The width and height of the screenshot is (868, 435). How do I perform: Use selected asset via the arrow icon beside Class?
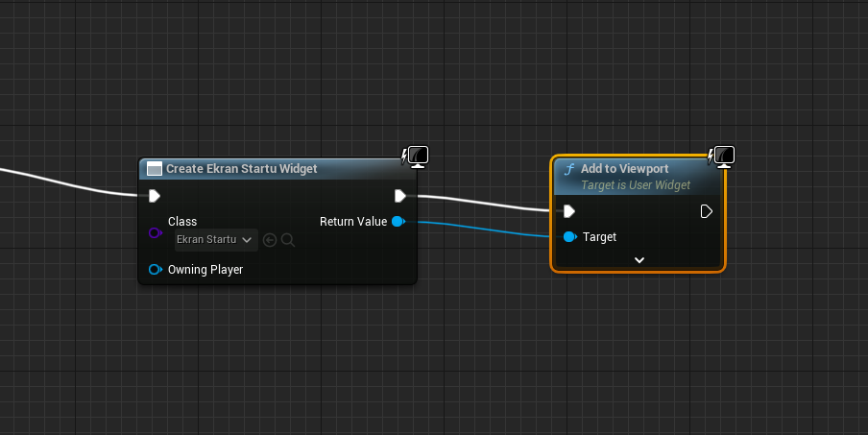pyautogui.click(x=270, y=240)
